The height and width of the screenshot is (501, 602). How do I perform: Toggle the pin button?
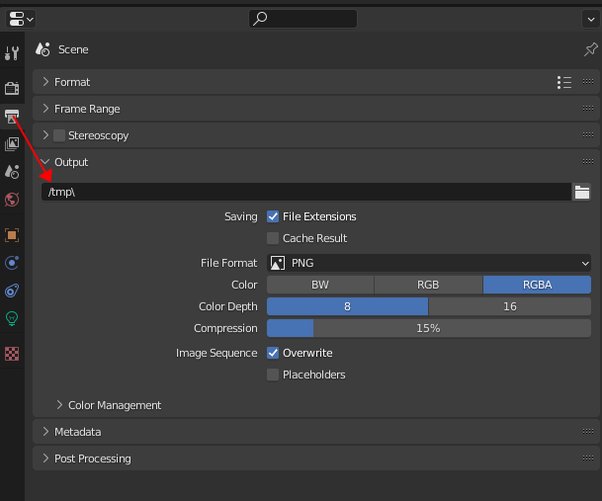pos(590,49)
